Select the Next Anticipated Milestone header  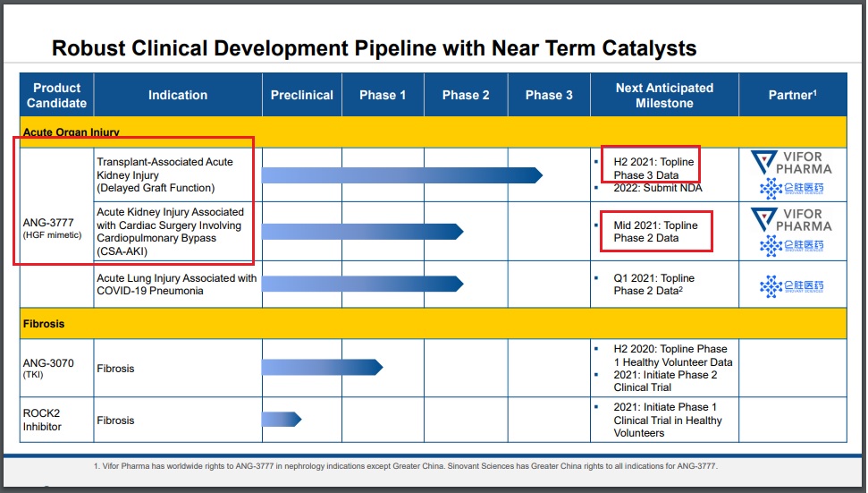click(x=664, y=95)
